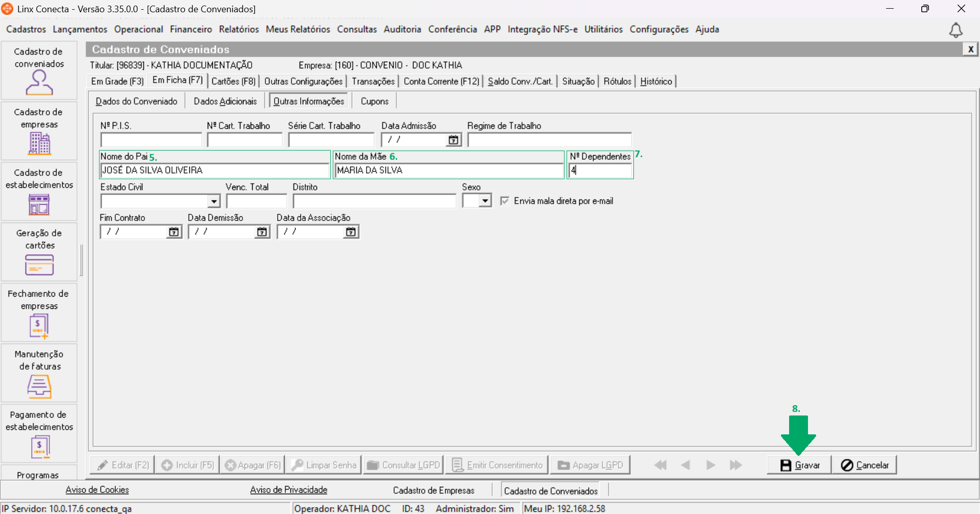Click the notification bell icon
Viewport: 980px width, 514px height.
tap(956, 31)
